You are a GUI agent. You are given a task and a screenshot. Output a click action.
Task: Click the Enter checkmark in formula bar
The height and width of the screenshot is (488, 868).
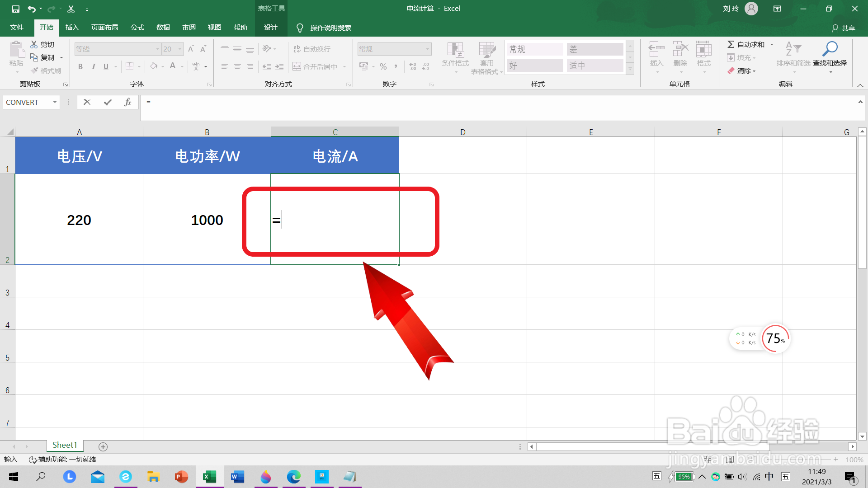coord(107,103)
